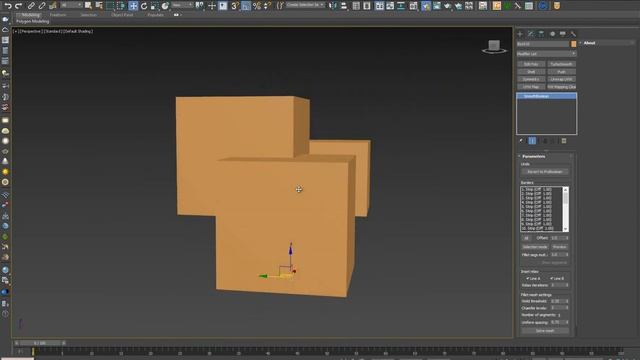The image size is (640, 360).
Task: Select the Rotate transform tool
Action: tap(144, 6)
